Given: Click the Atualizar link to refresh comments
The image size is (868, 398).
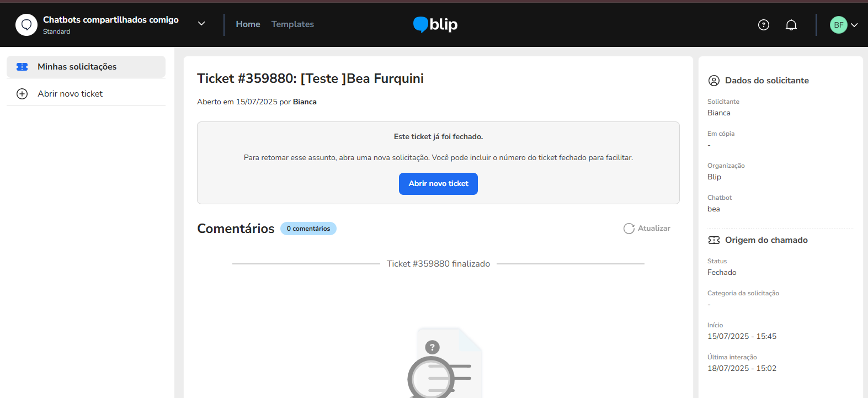Looking at the screenshot, I should (654, 229).
